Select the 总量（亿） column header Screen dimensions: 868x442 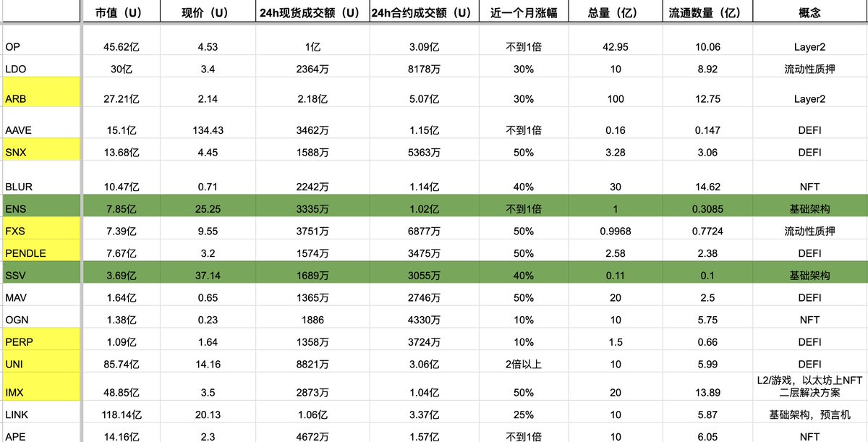616,12
